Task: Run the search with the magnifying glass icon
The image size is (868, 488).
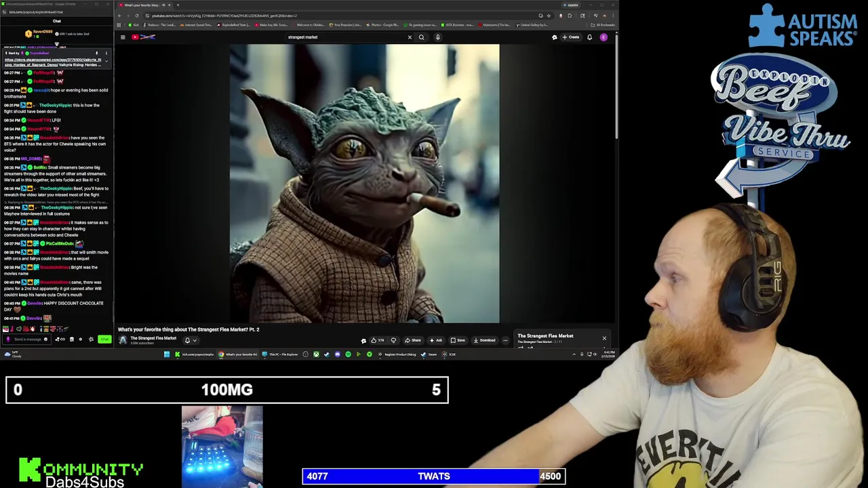Action: tap(421, 37)
